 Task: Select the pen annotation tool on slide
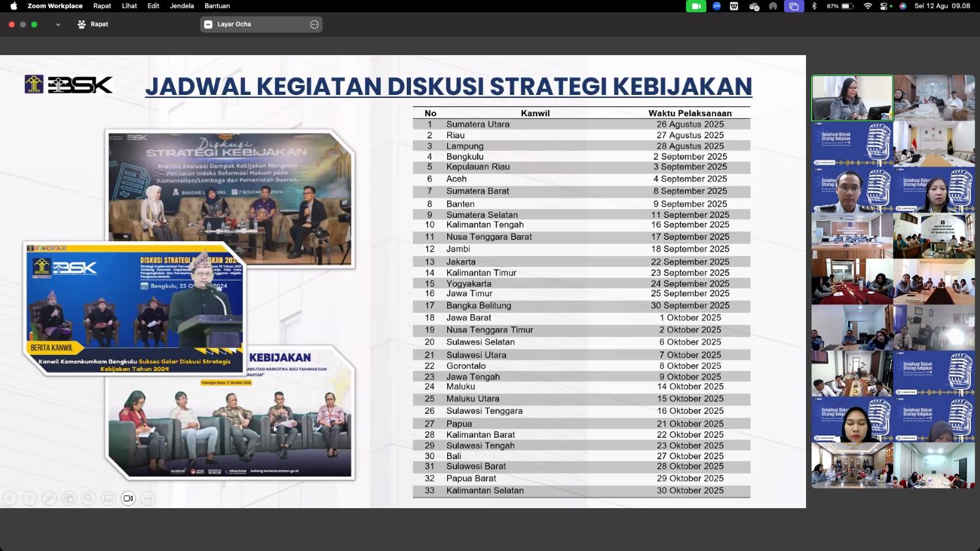point(49,498)
